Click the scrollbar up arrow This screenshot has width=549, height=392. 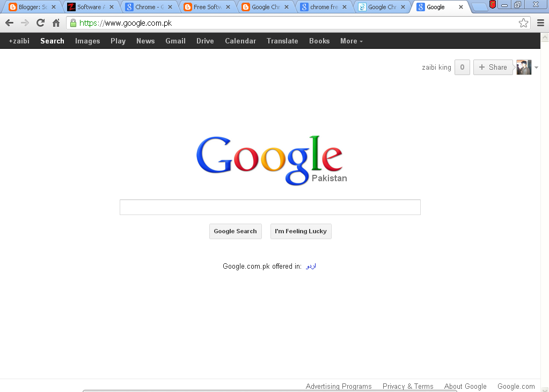click(545, 37)
